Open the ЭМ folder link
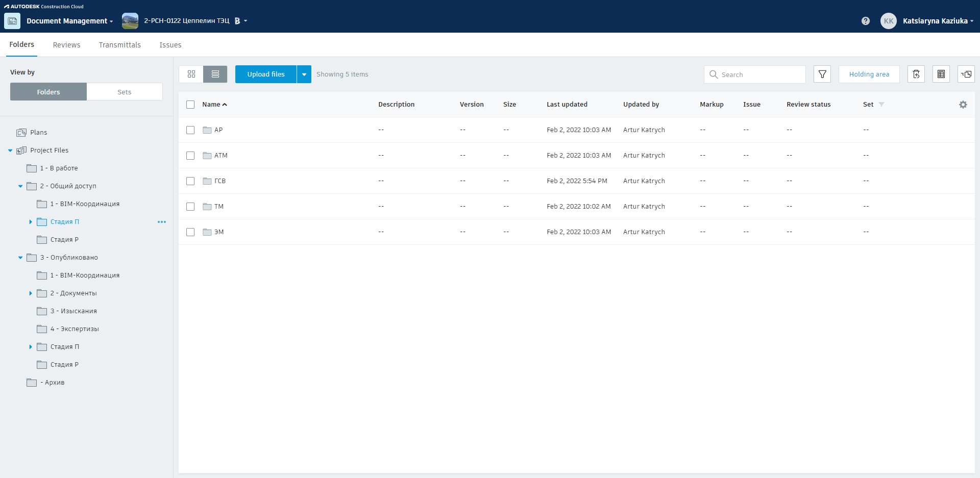 (x=219, y=232)
